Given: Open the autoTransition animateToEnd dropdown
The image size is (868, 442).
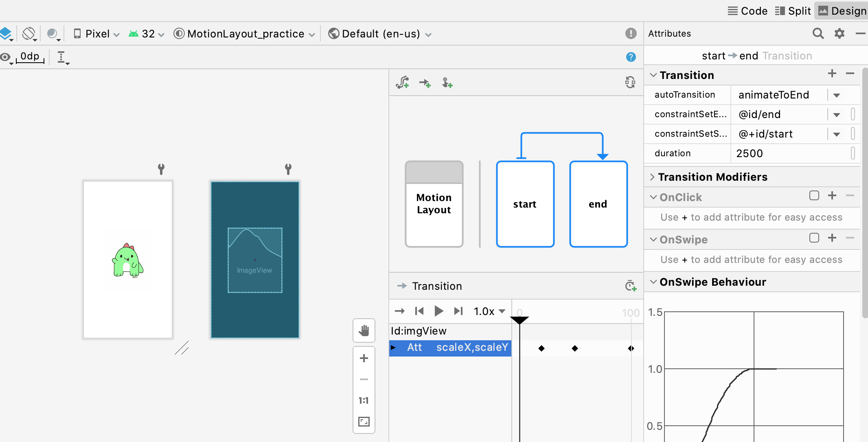Looking at the screenshot, I should tap(836, 95).
